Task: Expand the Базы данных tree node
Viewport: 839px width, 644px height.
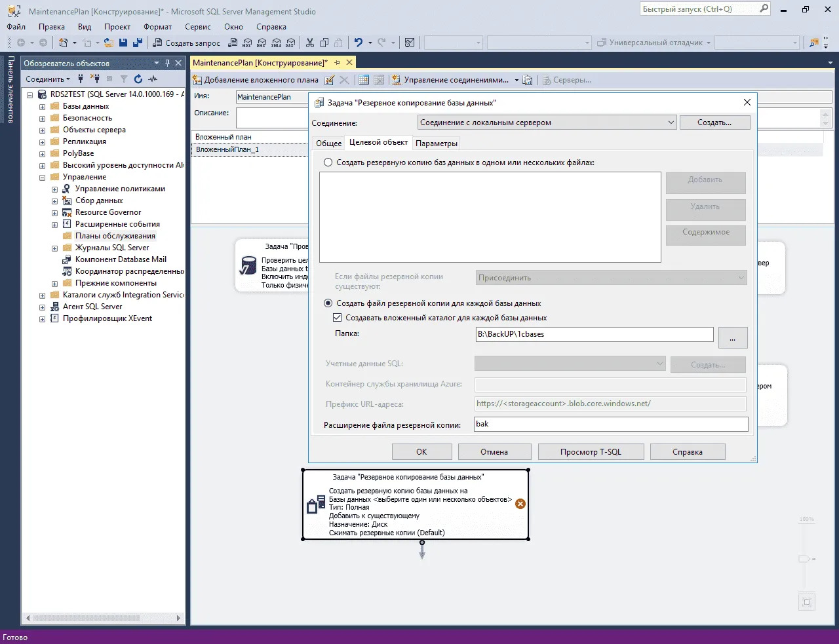Action: click(x=43, y=107)
